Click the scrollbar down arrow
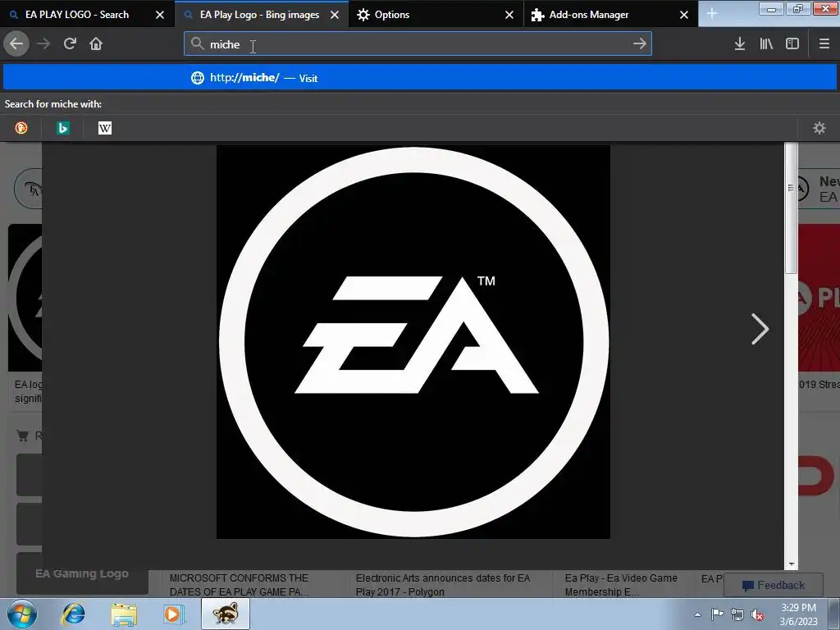 tap(791, 564)
